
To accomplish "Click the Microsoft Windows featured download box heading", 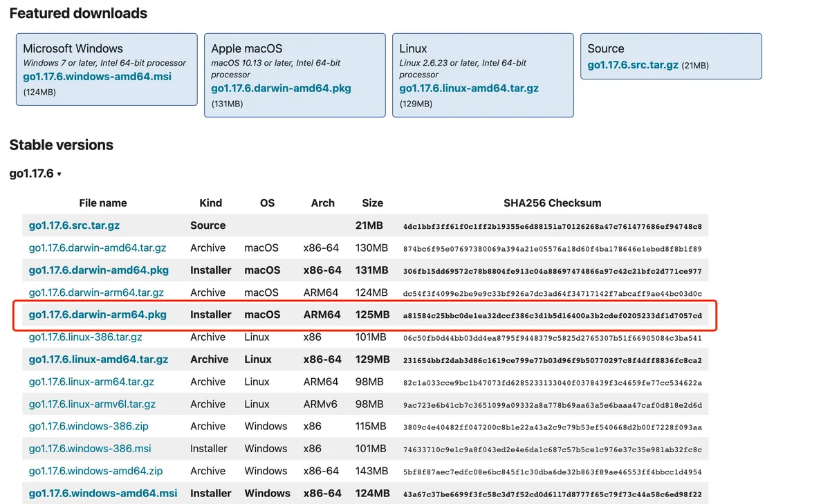I will [x=73, y=48].
